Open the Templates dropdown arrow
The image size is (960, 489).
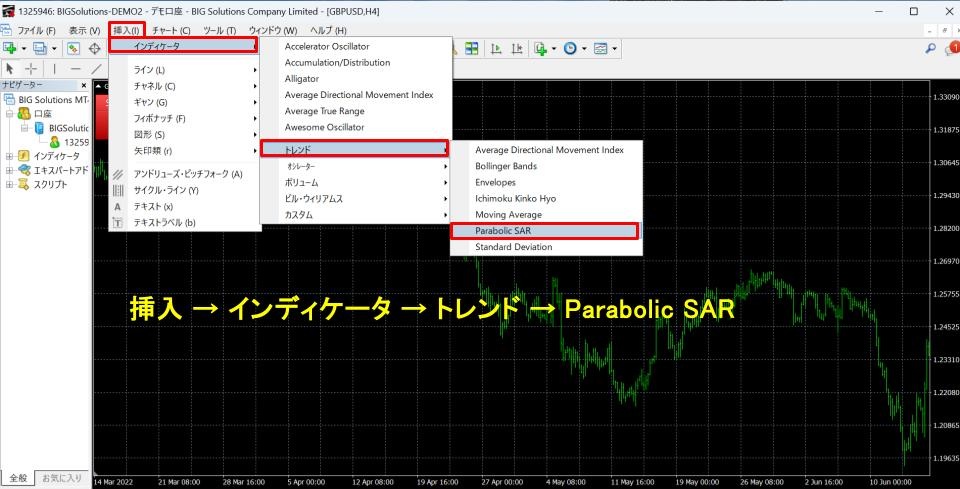point(614,48)
